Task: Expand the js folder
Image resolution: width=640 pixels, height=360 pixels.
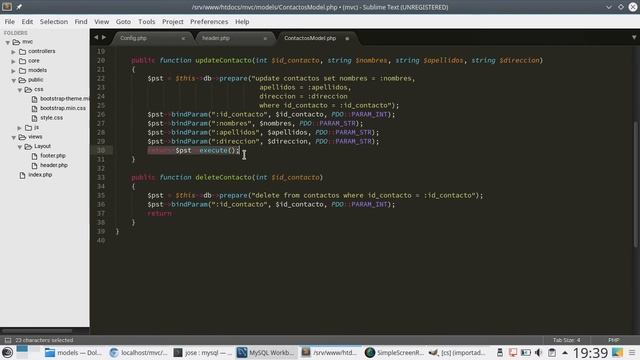Action: pyautogui.click(x=20, y=128)
